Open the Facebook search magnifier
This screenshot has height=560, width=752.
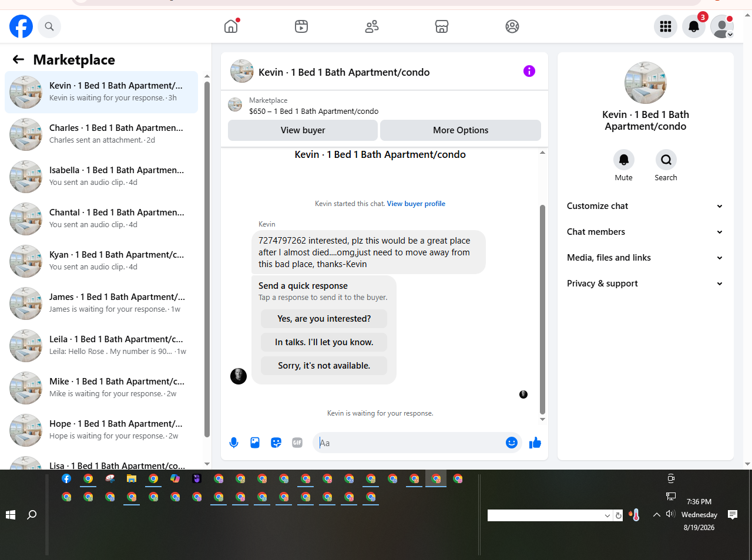[49, 26]
